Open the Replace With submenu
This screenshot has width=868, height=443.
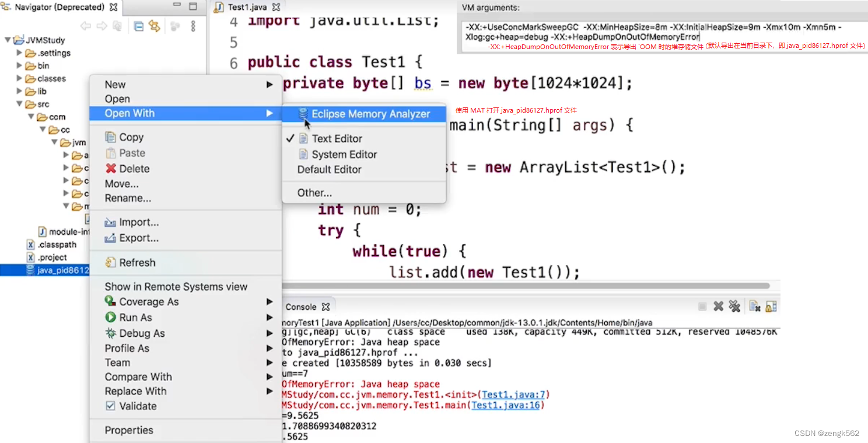[185, 391]
